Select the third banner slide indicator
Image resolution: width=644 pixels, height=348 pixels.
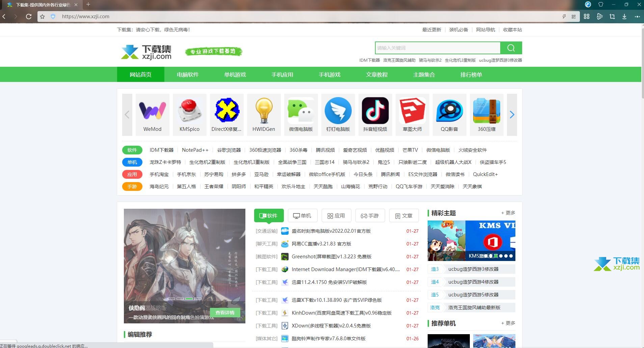[x=189, y=299]
